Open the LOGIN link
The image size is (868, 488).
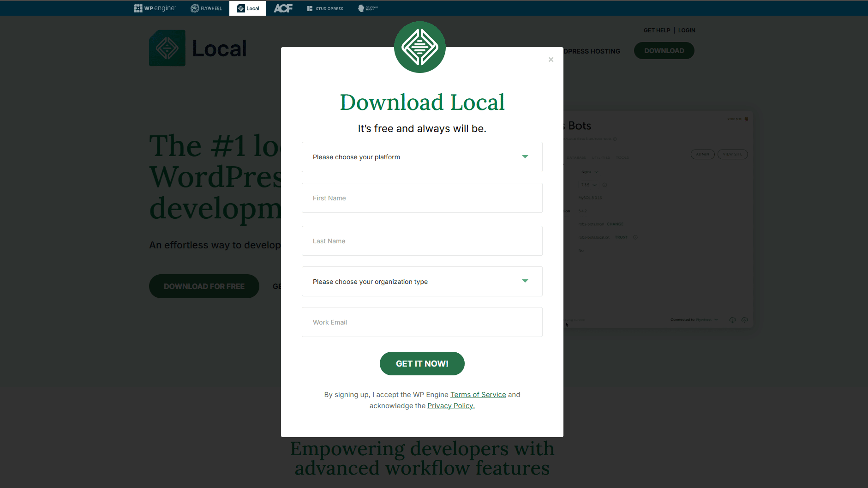pos(687,30)
